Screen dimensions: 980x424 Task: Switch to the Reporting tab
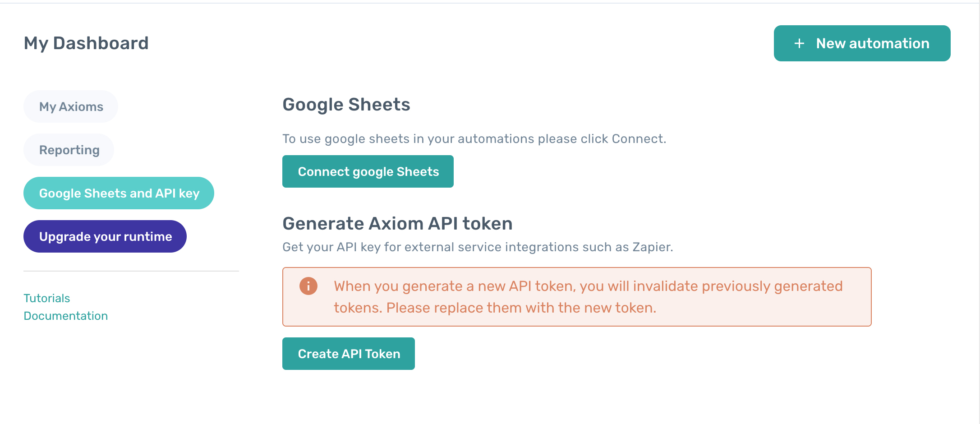(69, 150)
